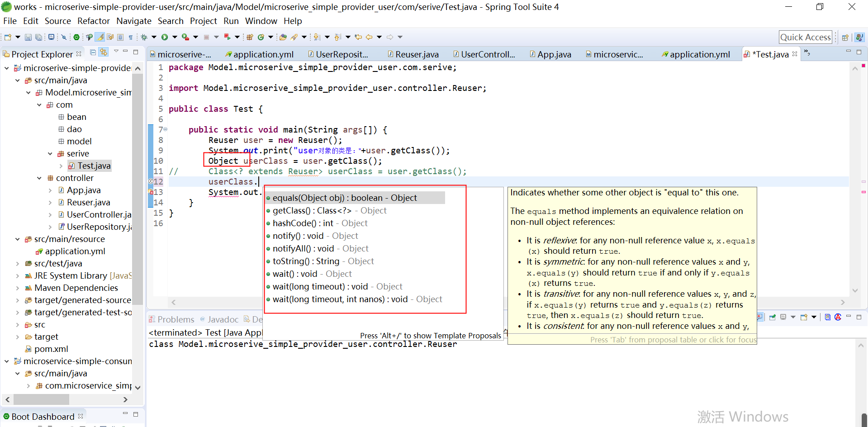Open the Navigate menu

134,21
